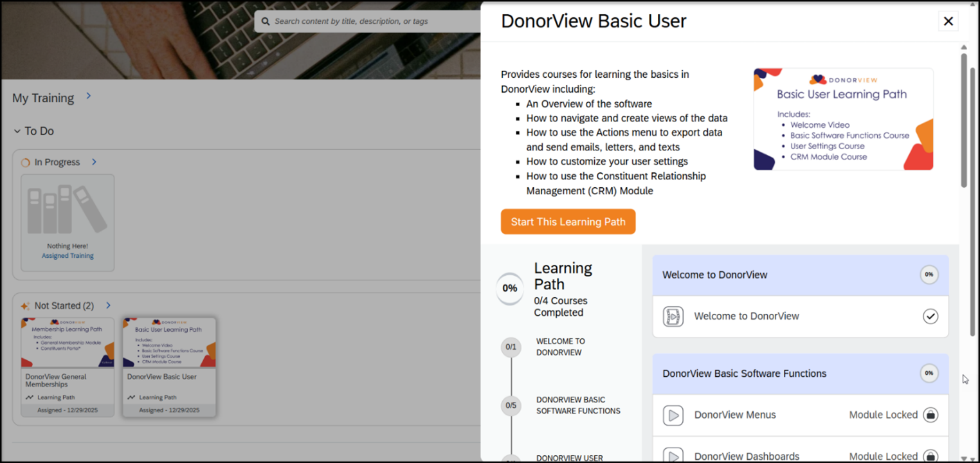980x463 pixels.
Task: Click Start This Learning Path button
Action: 568,222
